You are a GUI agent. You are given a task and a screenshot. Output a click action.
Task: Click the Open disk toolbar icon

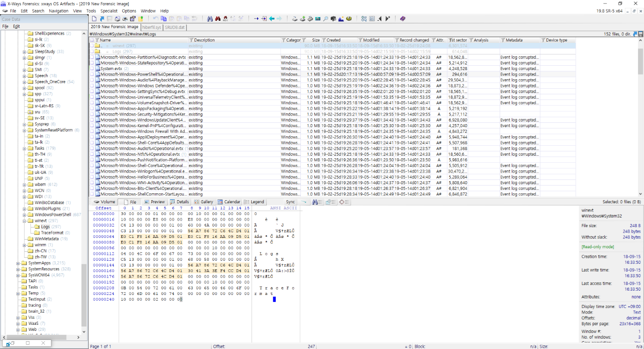(295, 19)
